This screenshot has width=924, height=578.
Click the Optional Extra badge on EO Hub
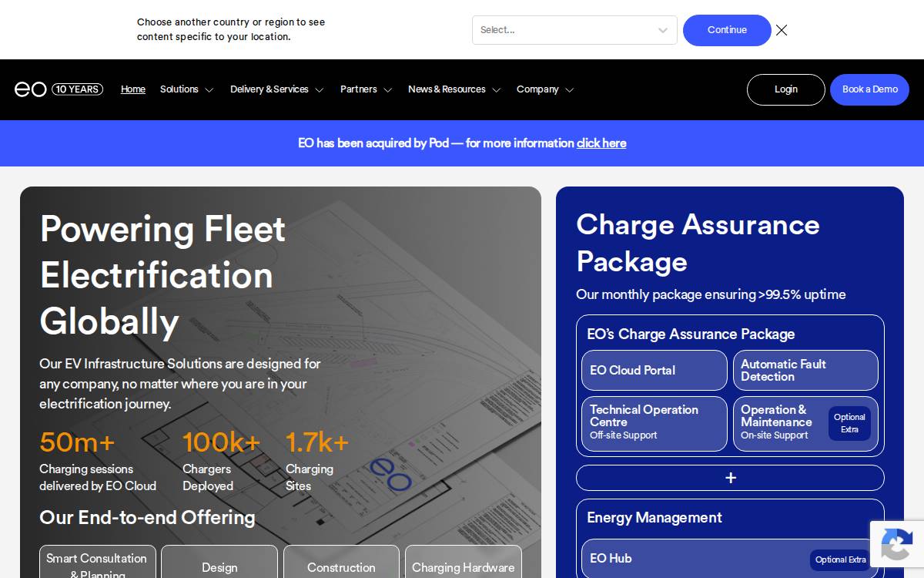(x=841, y=560)
